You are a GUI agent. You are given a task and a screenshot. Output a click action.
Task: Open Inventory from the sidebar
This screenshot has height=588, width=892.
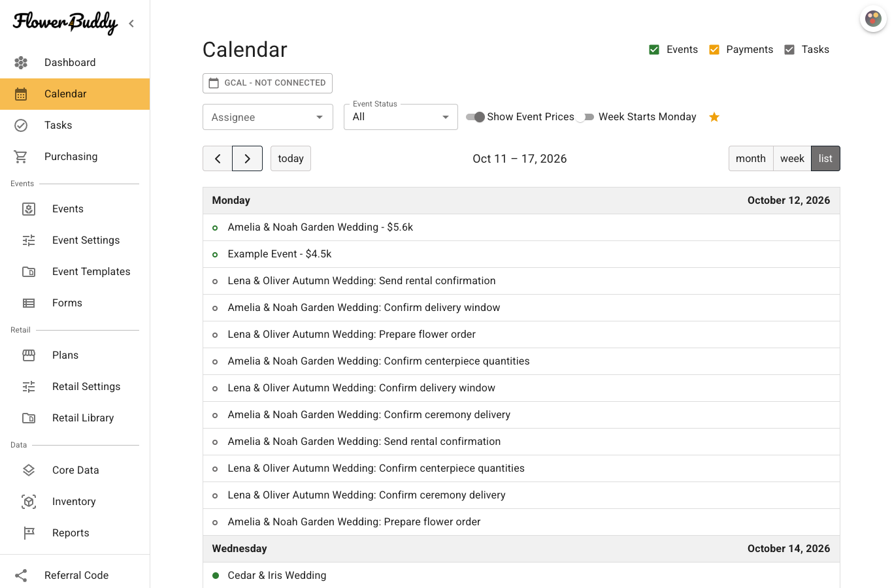pos(74,502)
